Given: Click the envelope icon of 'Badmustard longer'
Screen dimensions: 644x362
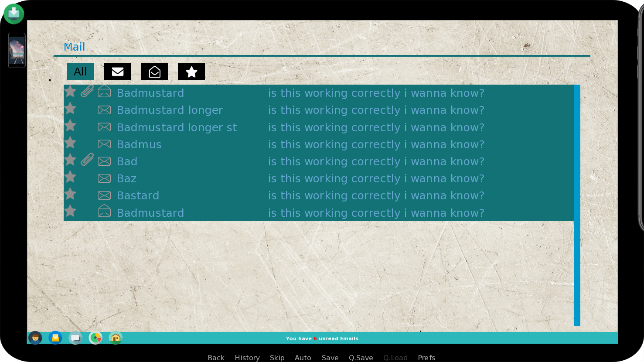Looking at the screenshot, I should click(104, 110).
